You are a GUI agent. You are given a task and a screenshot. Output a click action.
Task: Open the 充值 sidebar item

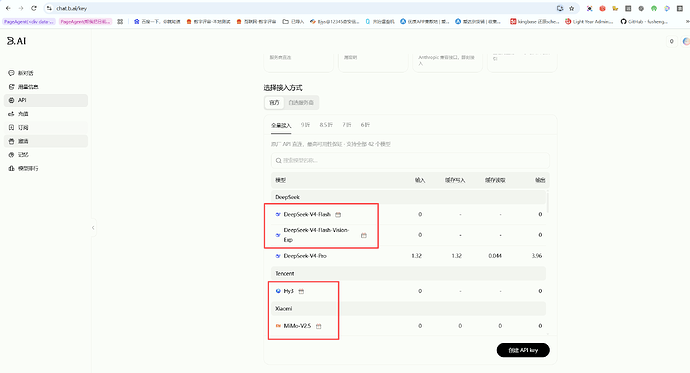click(46, 114)
